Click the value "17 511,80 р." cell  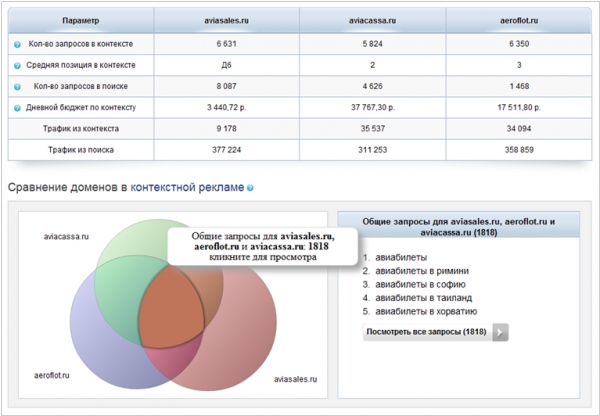[519, 108]
